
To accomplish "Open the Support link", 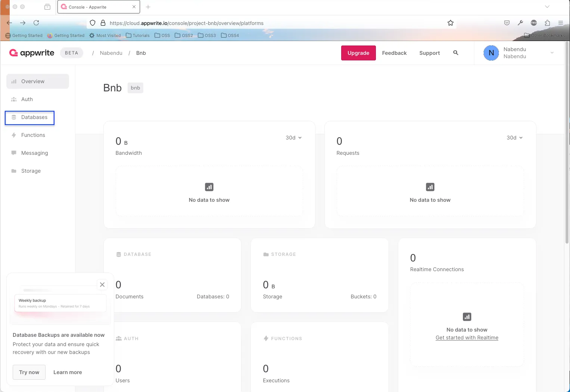I will point(430,53).
